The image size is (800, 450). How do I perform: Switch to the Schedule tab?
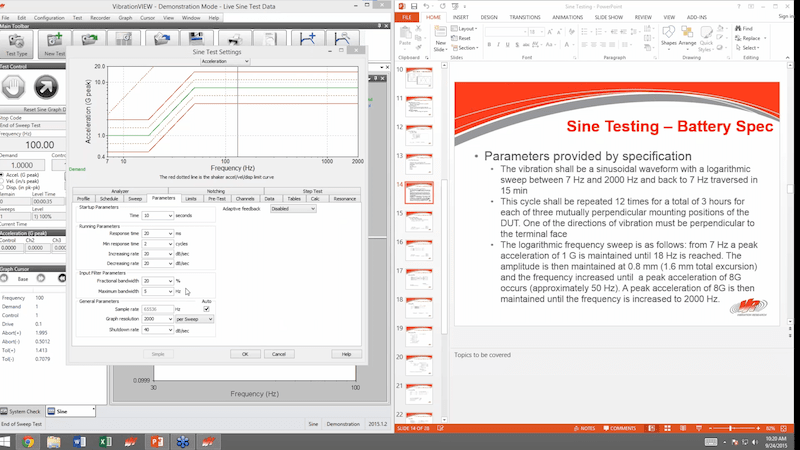(109, 198)
